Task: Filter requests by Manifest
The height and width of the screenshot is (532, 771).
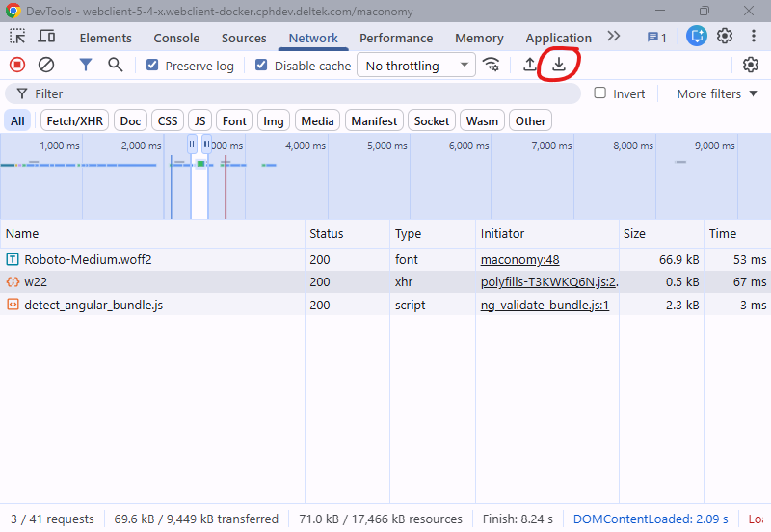Action: 374,121
